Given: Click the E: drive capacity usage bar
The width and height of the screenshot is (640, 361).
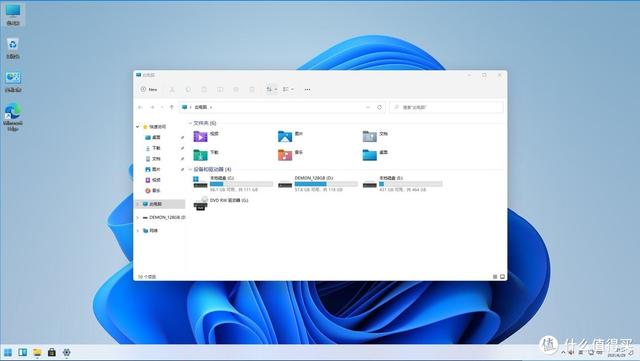Looking at the screenshot, I should point(411,184).
